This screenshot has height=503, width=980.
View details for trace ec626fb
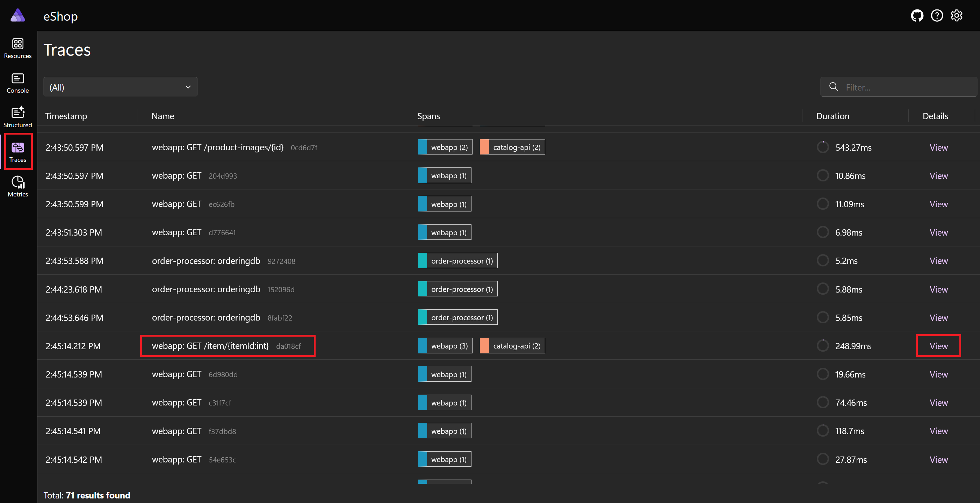tap(938, 204)
